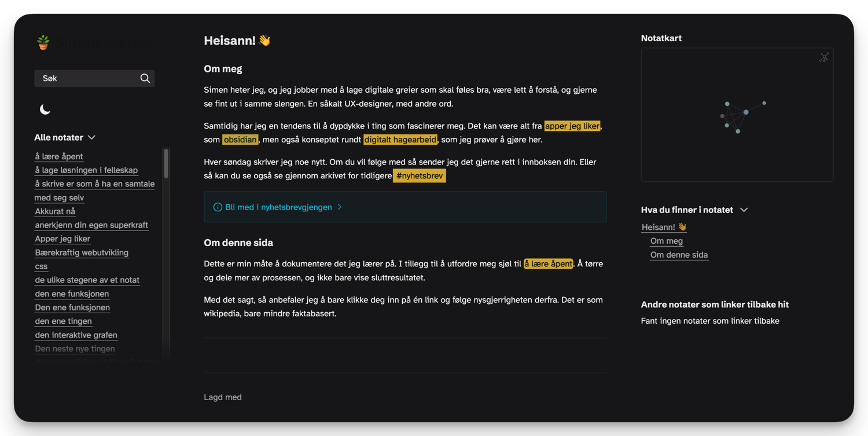This screenshot has width=868, height=436.
Task: Open the 'Apper jeg liker' note
Action: [62, 239]
